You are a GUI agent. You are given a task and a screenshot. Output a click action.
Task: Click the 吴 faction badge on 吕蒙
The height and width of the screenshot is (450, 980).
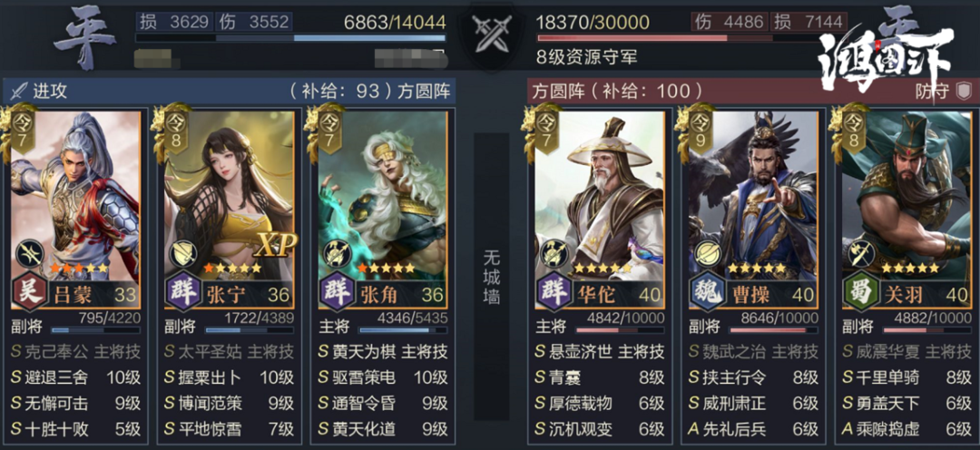[x=29, y=292]
